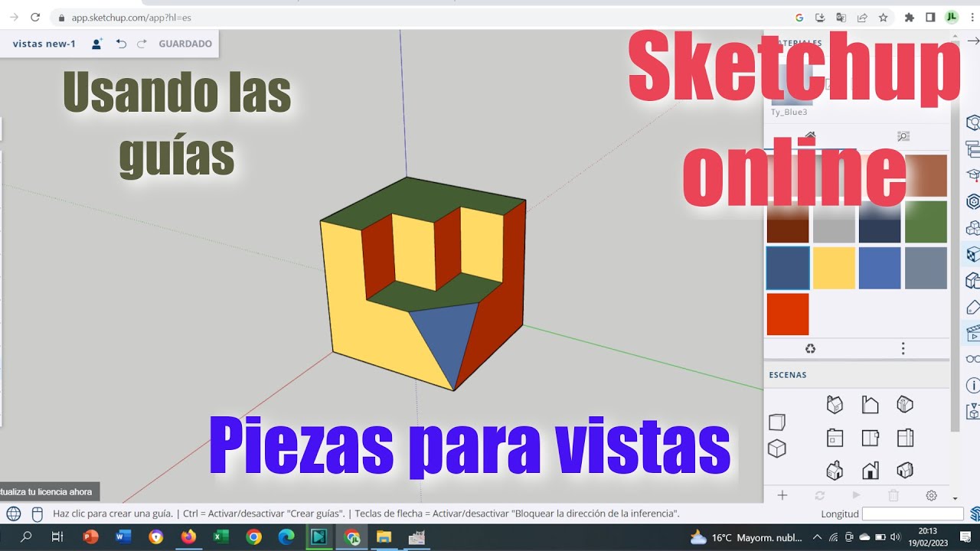Click the ESCENAS panel header

[788, 375]
